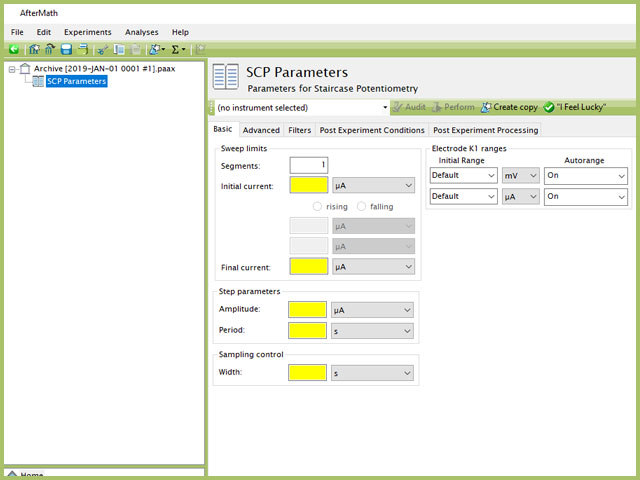
Task: Open the mV row Default range dropdown
Action: click(464, 176)
